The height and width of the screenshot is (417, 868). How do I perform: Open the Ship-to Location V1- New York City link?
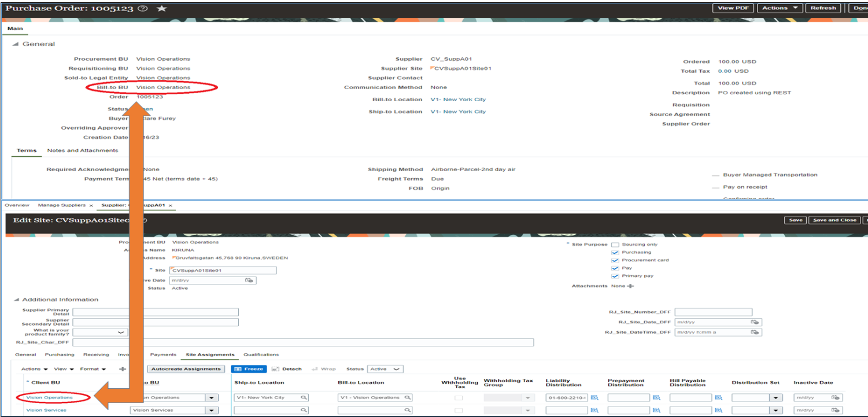(x=458, y=112)
